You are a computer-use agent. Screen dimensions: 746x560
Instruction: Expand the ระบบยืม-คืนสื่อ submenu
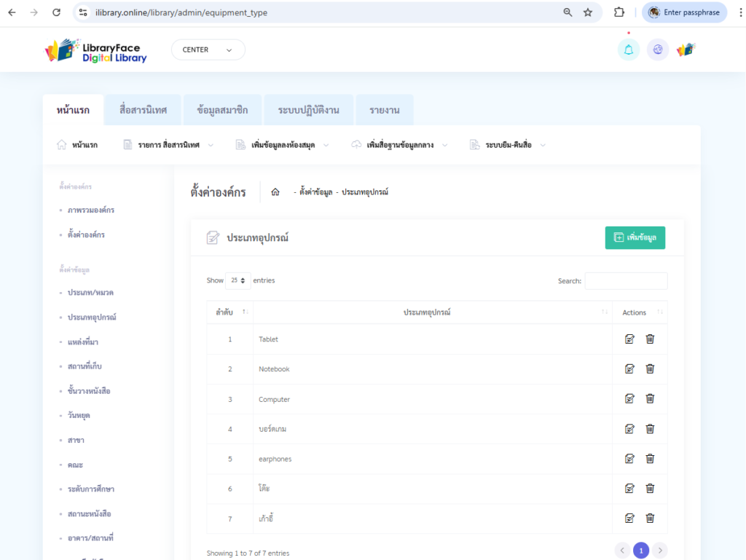509,145
